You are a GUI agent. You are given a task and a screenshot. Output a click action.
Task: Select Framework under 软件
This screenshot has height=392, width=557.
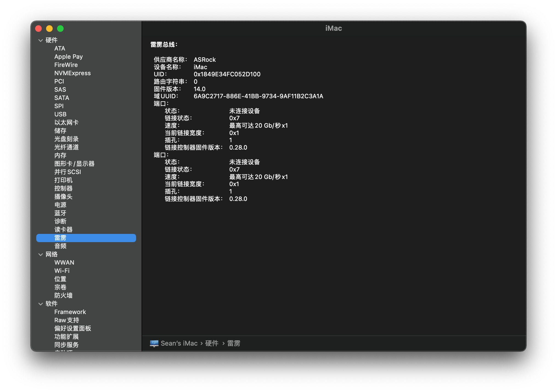pyautogui.click(x=70, y=312)
